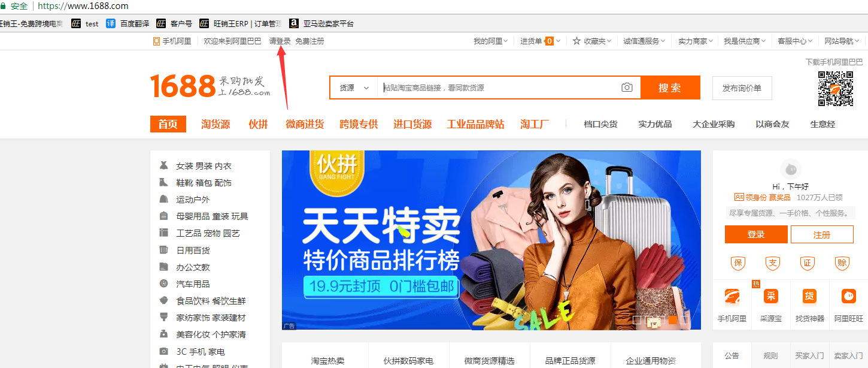
Task: Click the 发布询价单 button
Action: [742, 88]
